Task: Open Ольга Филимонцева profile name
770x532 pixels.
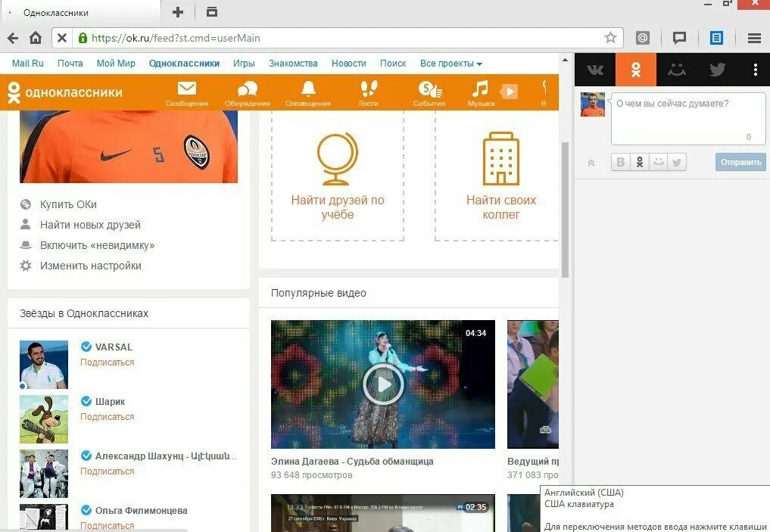Action: point(142,510)
